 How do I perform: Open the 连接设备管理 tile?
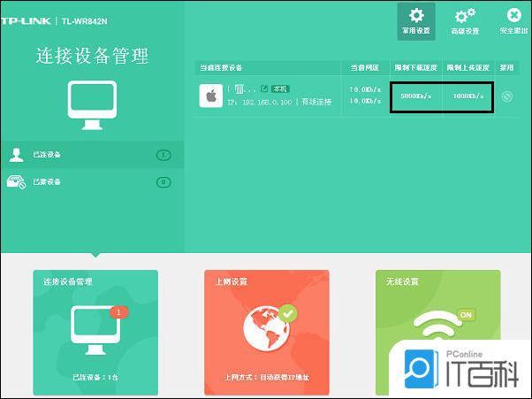[x=95, y=332]
